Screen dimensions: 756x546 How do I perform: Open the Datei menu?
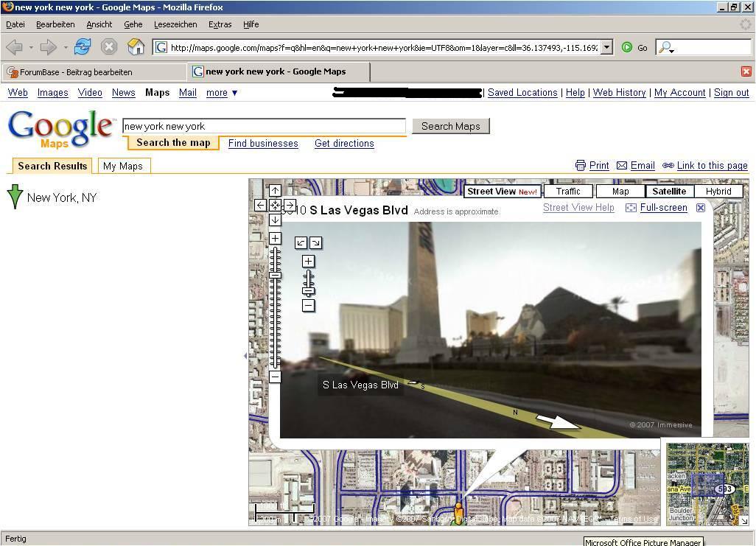(x=15, y=24)
